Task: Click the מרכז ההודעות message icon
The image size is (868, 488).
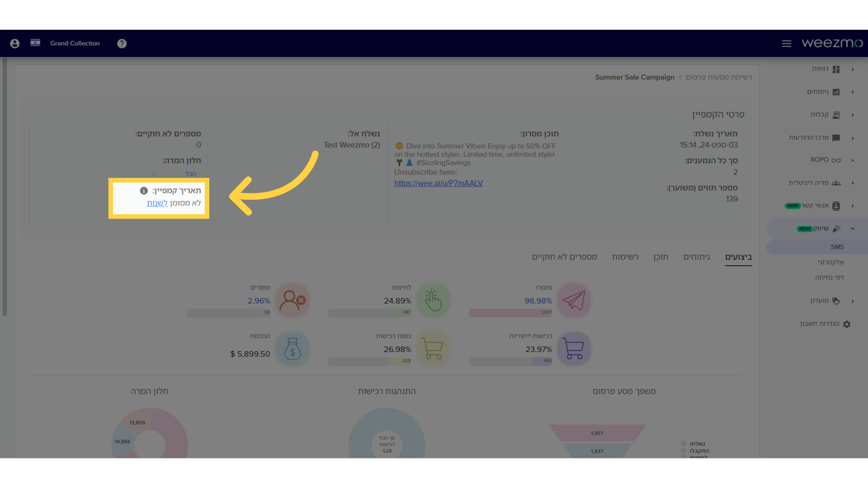Action: pyautogui.click(x=836, y=138)
